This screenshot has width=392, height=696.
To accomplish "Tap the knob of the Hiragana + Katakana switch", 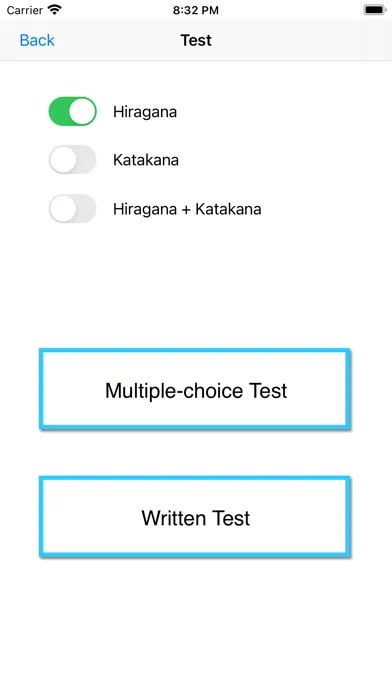I will click(x=63, y=209).
